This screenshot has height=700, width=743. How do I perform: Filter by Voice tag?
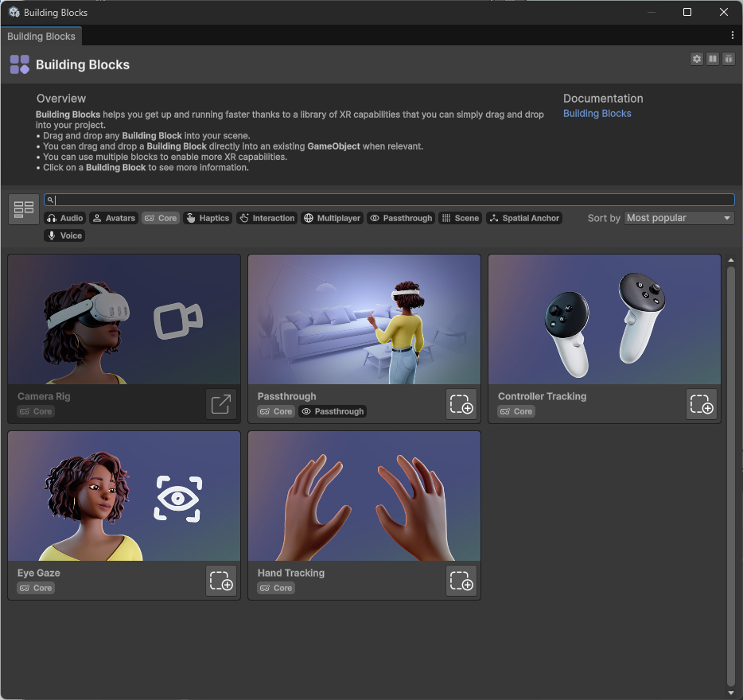pyautogui.click(x=64, y=235)
